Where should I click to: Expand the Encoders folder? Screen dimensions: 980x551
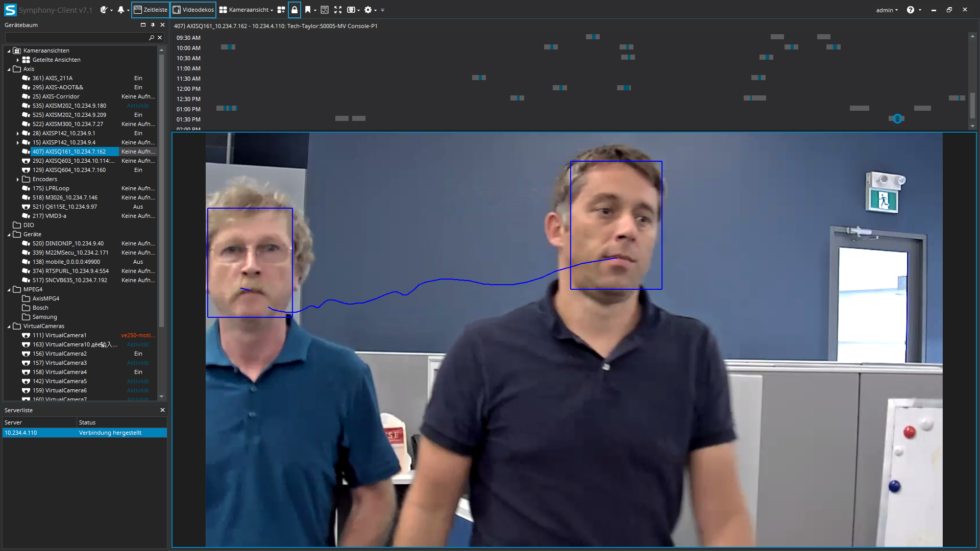pyautogui.click(x=18, y=180)
